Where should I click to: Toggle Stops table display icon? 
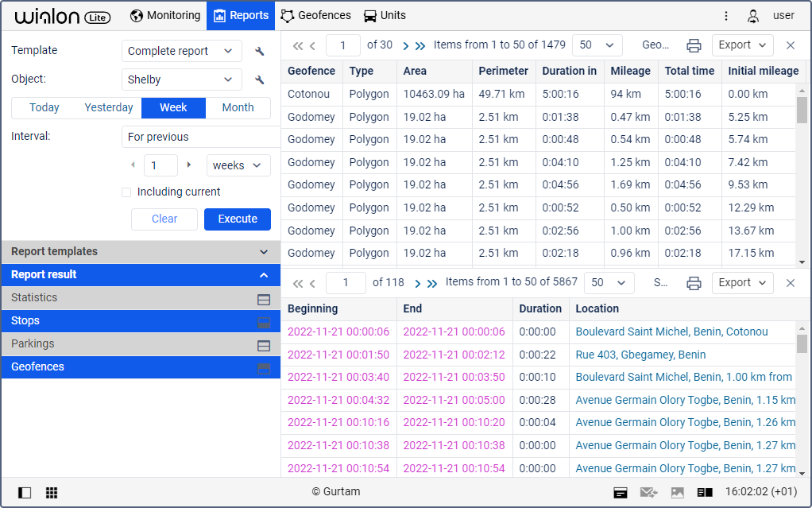(264, 323)
